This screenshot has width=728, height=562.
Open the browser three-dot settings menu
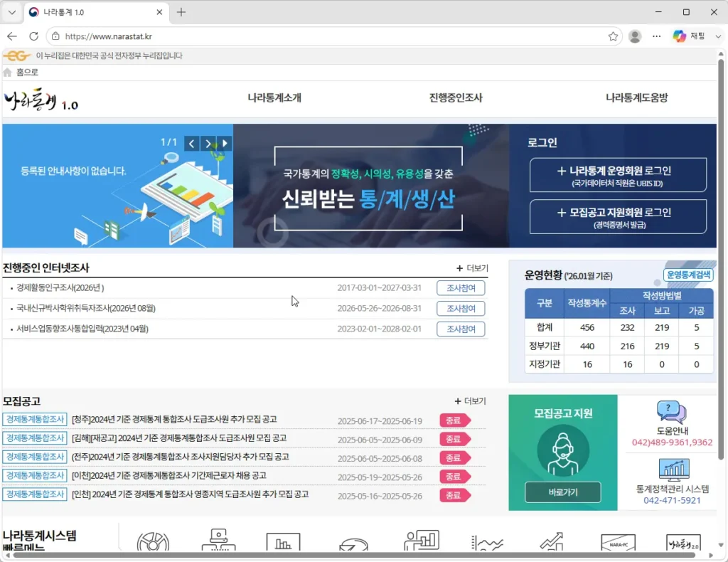656,36
